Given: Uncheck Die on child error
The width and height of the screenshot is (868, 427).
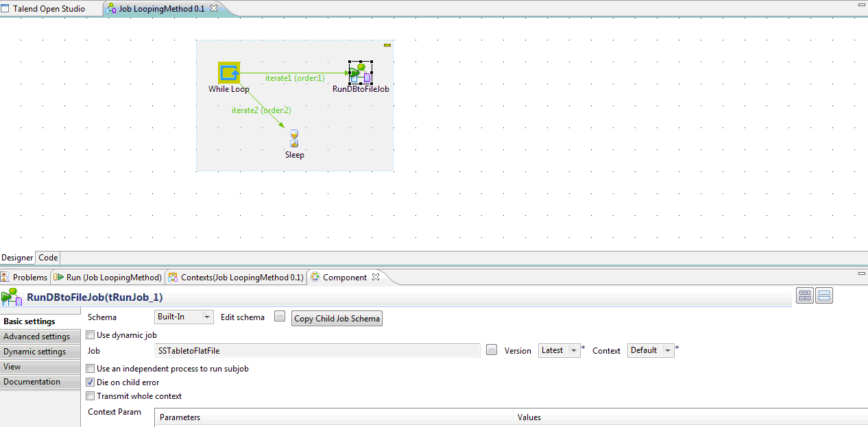Looking at the screenshot, I should pos(90,382).
